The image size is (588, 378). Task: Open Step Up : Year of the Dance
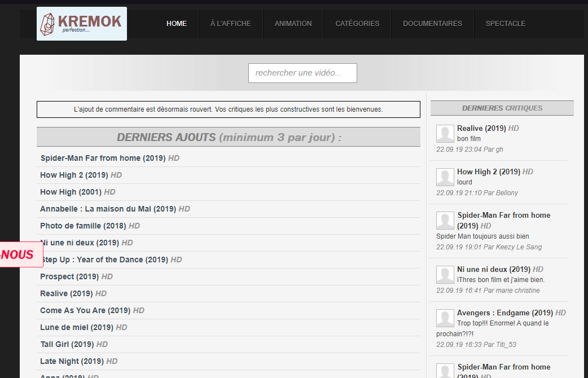tap(112, 260)
